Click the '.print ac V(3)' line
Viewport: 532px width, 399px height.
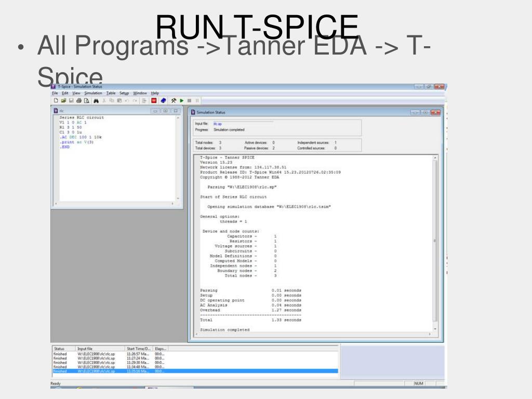[x=76, y=142]
